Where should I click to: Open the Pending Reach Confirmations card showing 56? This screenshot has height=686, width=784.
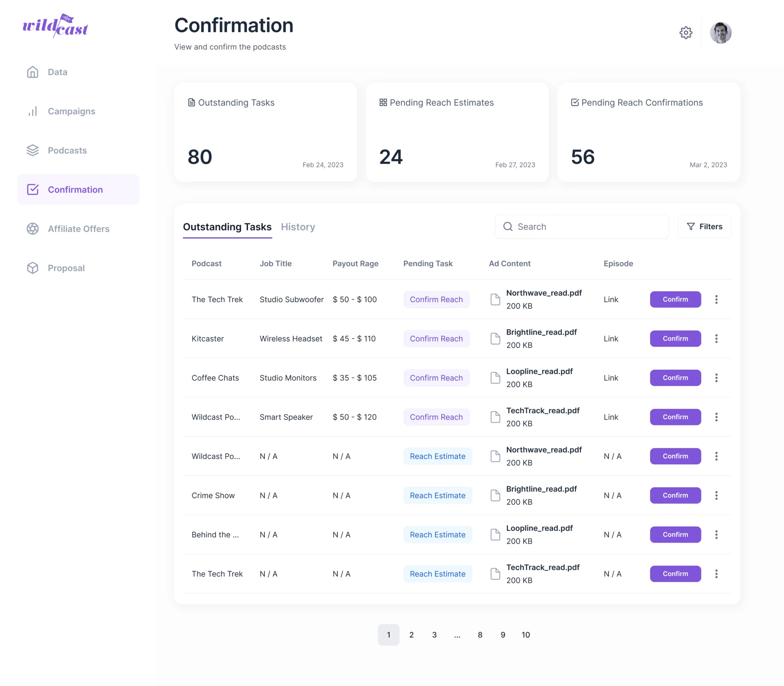pos(648,132)
